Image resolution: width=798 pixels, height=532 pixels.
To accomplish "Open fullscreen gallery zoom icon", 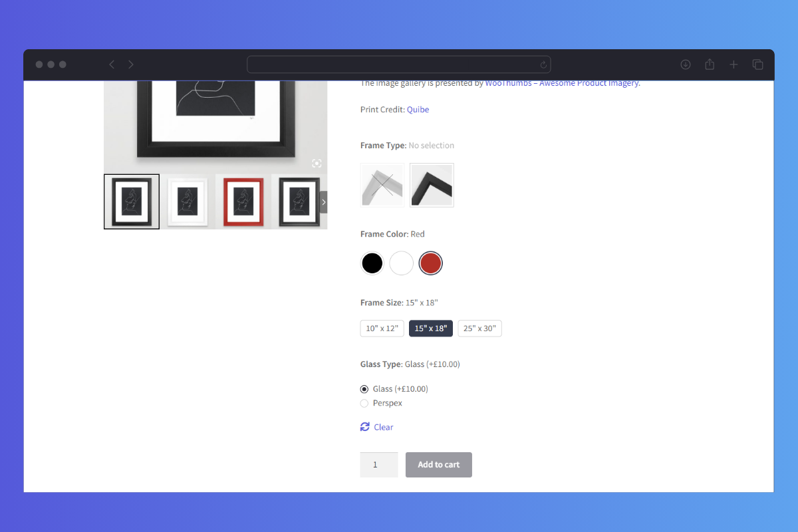I will [317, 163].
